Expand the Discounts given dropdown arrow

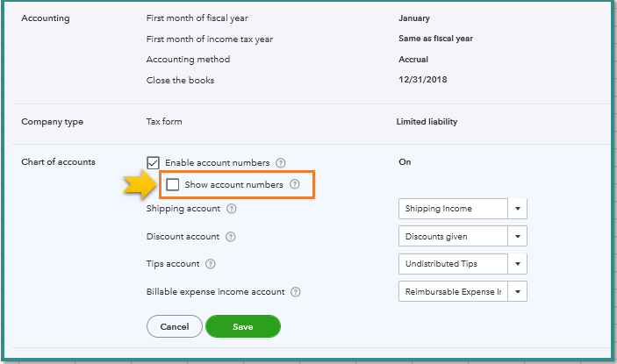coord(518,237)
